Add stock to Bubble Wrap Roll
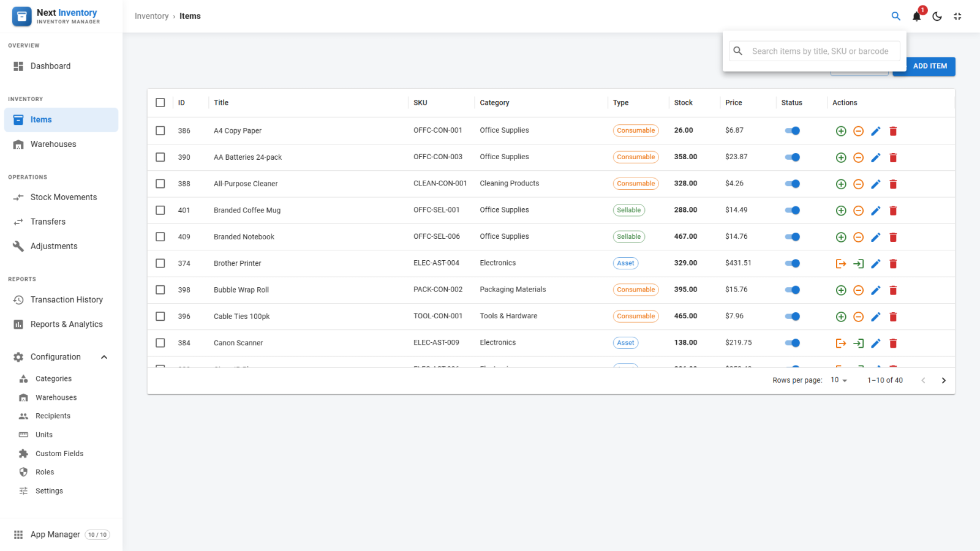The image size is (980, 551). point(841,290)
